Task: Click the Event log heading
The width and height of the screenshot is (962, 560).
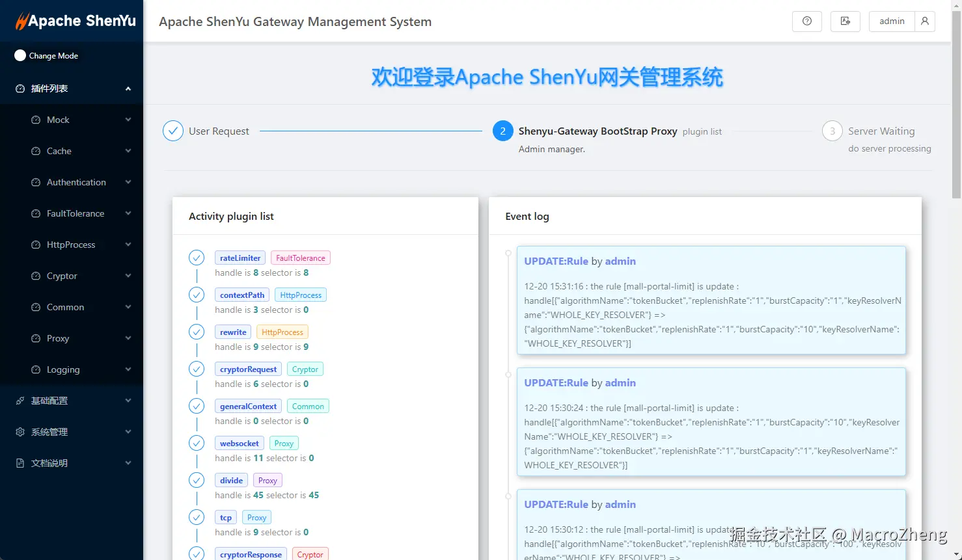Action: pyautogui.click(x=527, y=216)
